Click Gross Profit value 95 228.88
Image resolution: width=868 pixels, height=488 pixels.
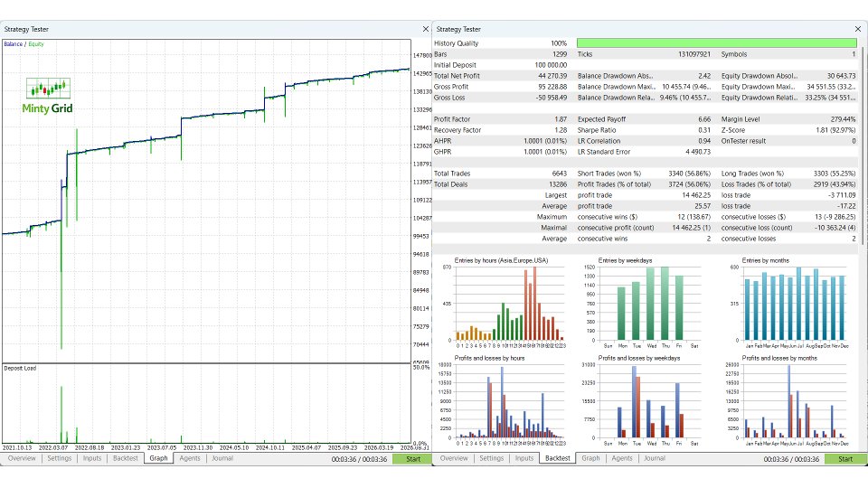tap(552, 87)
